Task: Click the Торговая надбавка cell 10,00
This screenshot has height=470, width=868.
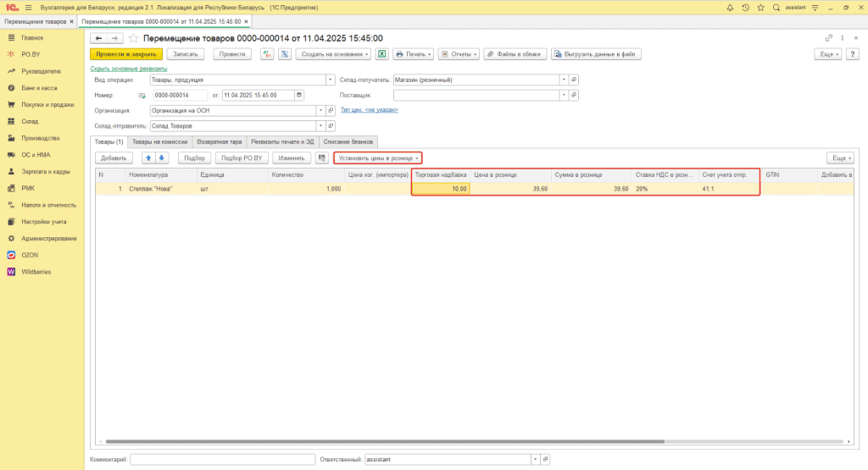Action: (x=441, y=189)
